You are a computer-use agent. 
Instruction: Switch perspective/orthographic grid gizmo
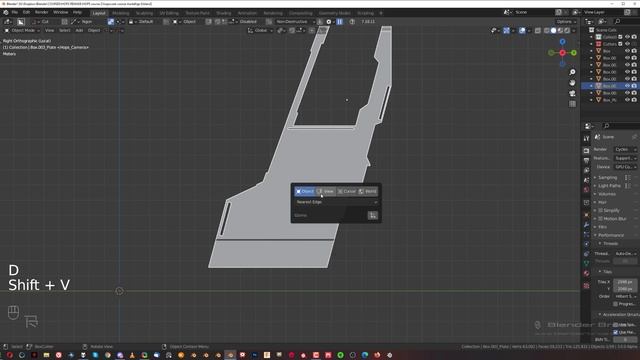coord(572,104)
